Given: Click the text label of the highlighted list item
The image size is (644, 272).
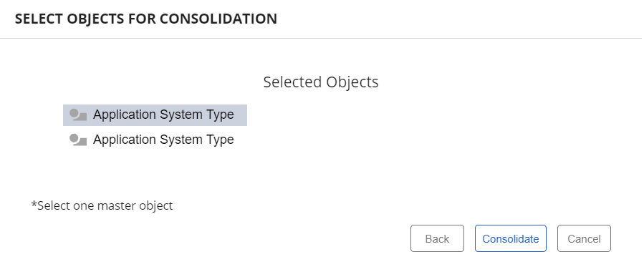Looking at the screenshot, I should click(x=163, y=115).
